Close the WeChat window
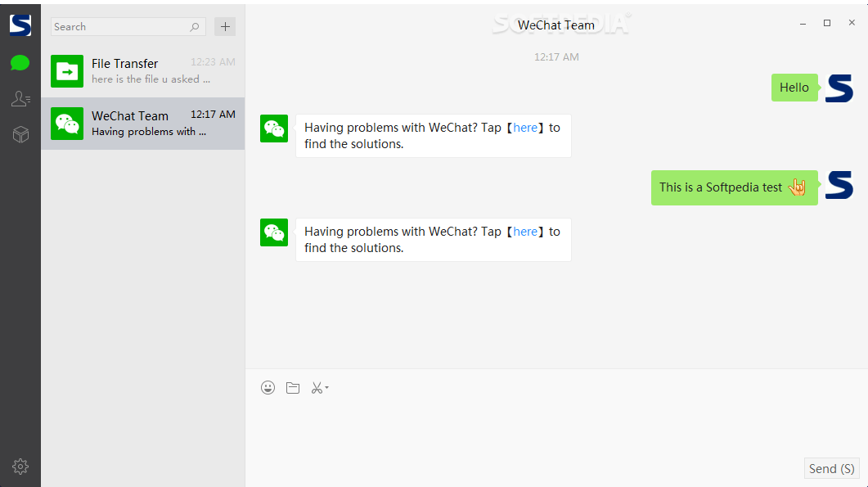This screenshot has height=487, width=868. pos(852,23)
